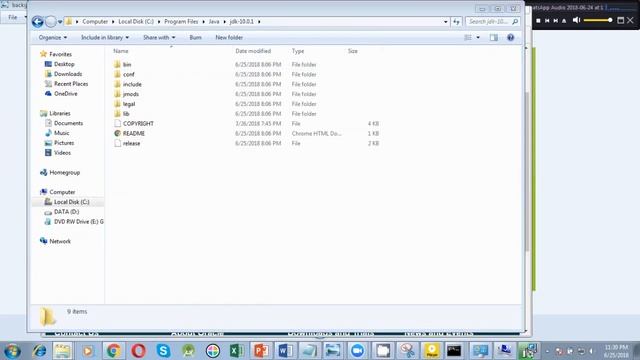Screen dimensions: 640x360
Task: Click the Explorer forward arrow button
Action: click(51, 22)
